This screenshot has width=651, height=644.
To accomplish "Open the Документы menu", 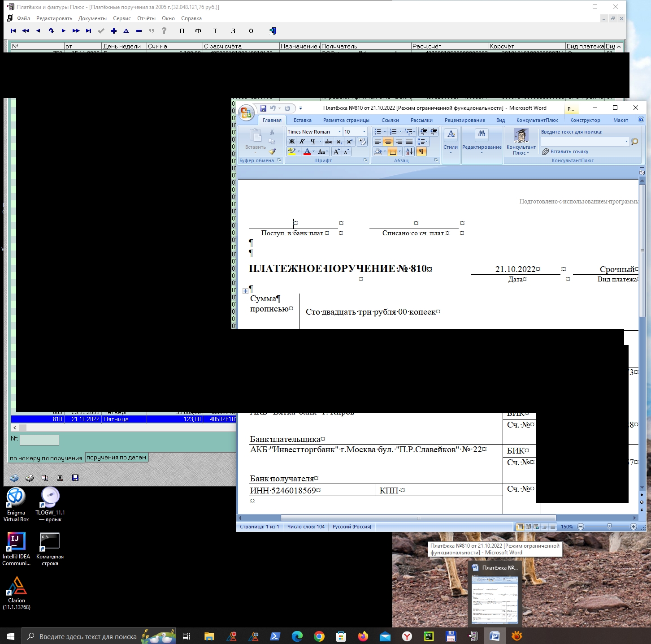I will [92, 18].
